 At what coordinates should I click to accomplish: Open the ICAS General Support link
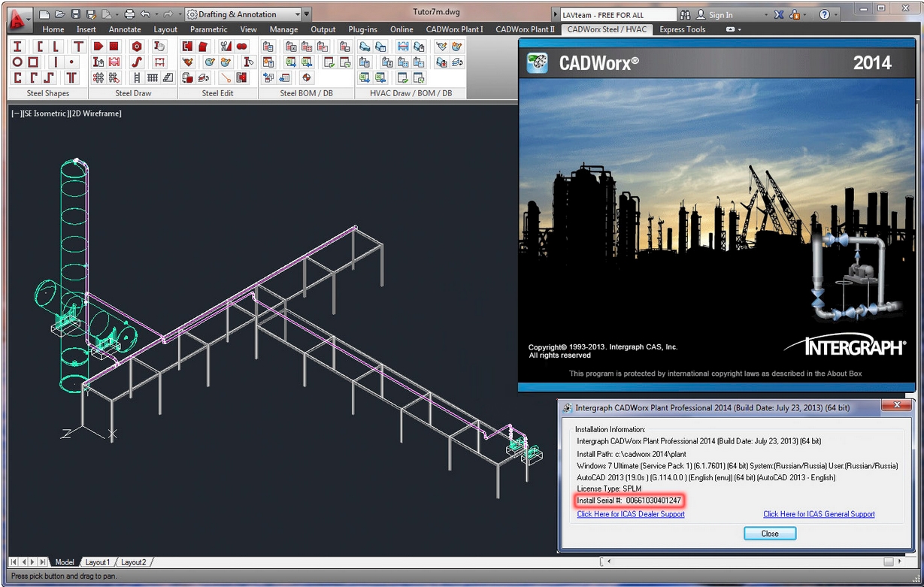pos(819,514)
